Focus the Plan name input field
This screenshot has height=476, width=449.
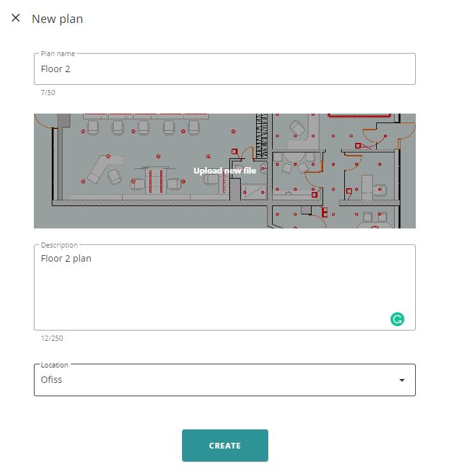click(x=225, y=69)
